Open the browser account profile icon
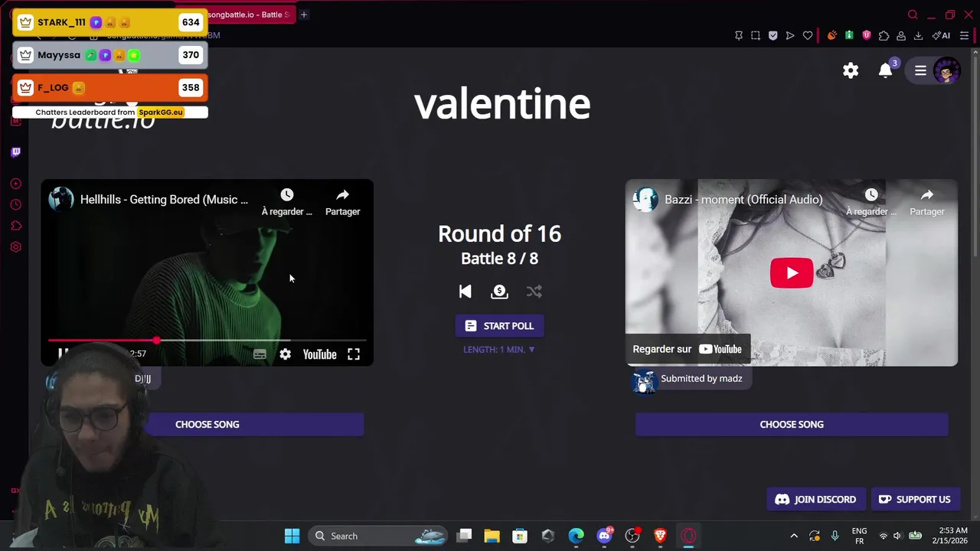This screenshot has height=551, width=980. 901,35
